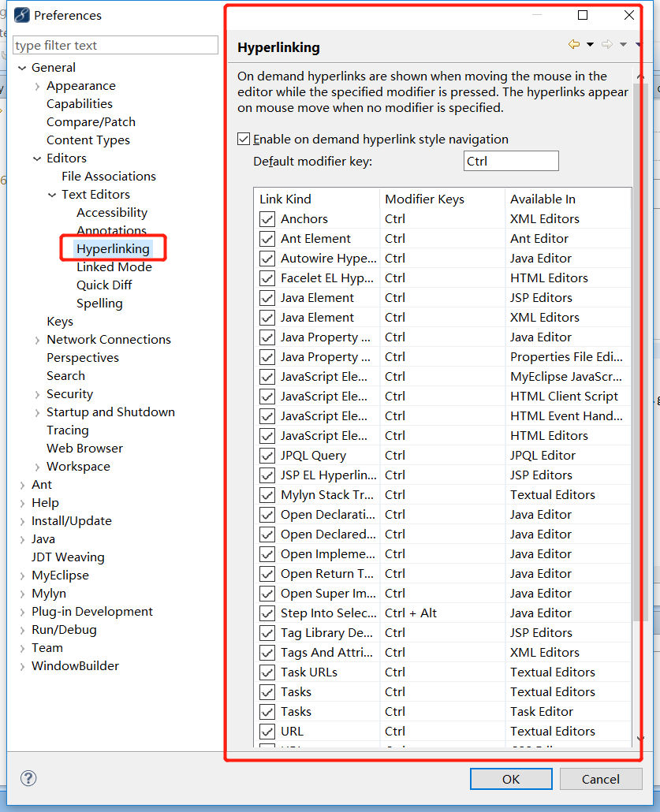Click the scroll up arrow
Image resolution: width=660 pixels, height=812 pixels.
[640, 76]
